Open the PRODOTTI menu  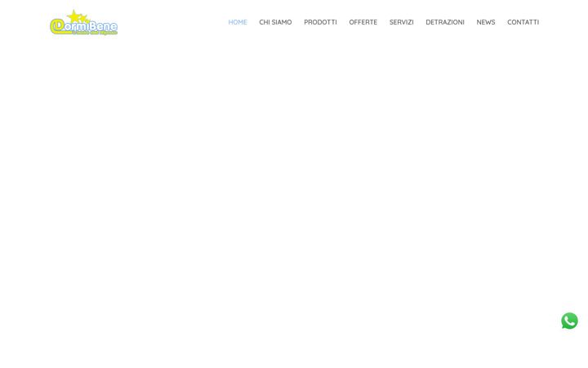click(x=320, y=22)
